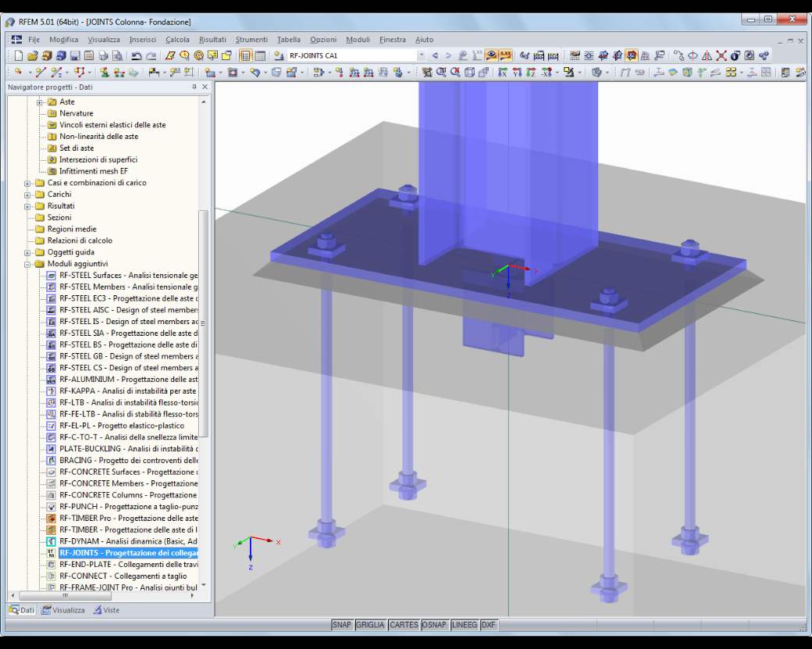Toggle SNAP in the status bar
812x649 pixels.
coord(342,625)
